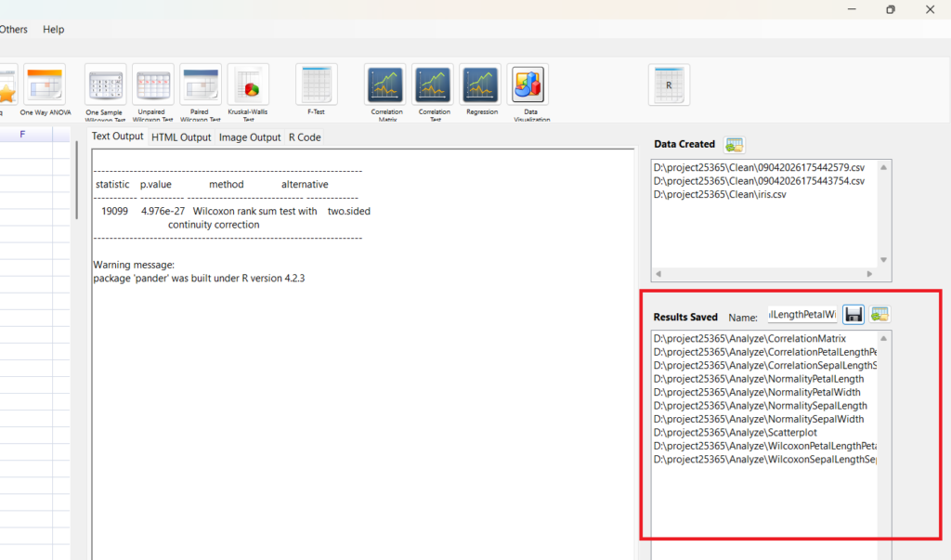951x560 pixels.
Task: Click the R spreadsheet toolbar icon
Action: 668,85
